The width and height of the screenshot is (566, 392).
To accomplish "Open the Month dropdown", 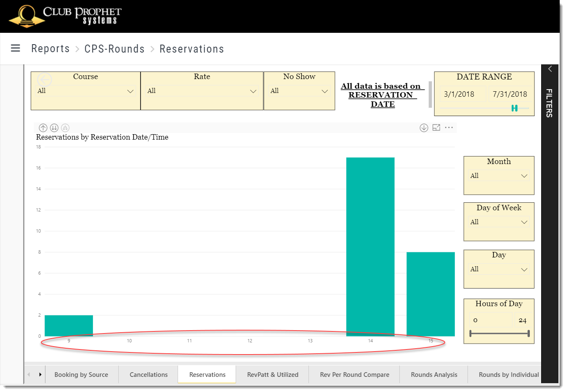I will 524,175.
